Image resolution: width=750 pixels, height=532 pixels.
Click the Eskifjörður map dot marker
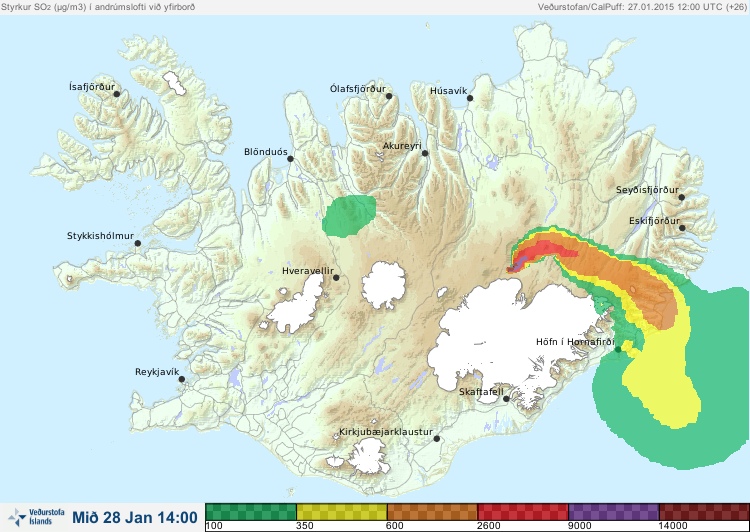point(682,228)
